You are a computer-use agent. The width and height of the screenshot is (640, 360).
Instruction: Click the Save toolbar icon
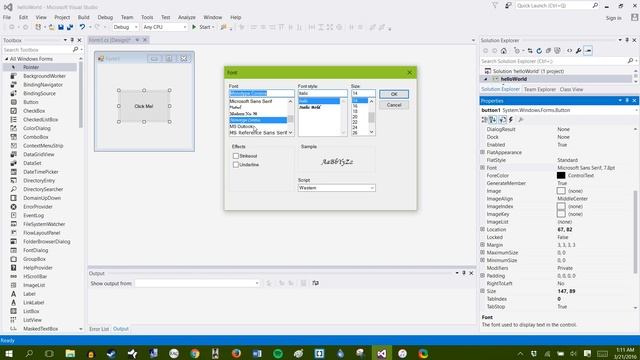[61, 27]
